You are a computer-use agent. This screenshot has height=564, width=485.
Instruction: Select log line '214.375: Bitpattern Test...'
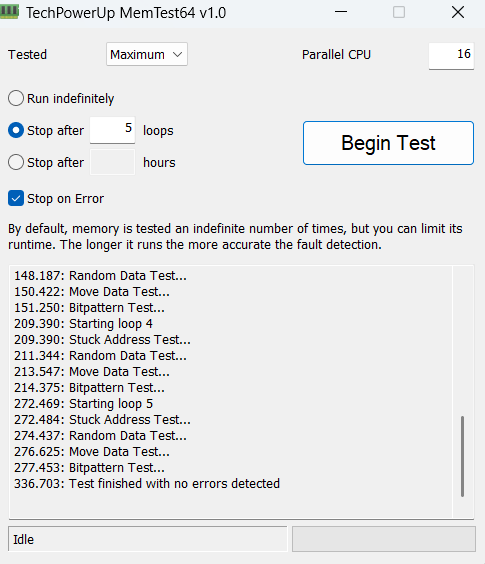[89, 388]
